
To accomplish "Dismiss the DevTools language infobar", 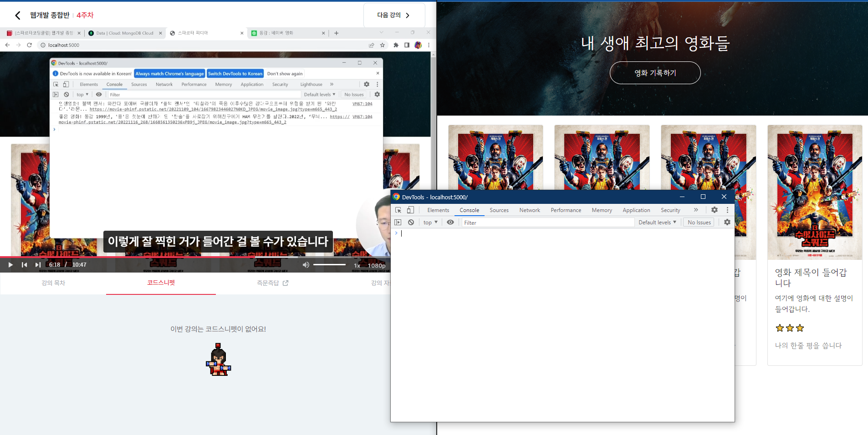I will [x=378, y=73].
